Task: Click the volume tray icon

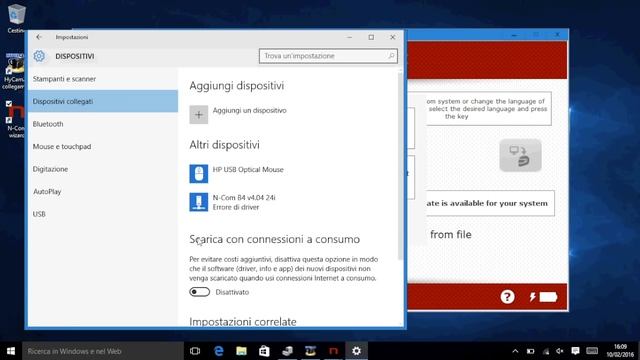Action: (x=560, y=351)
